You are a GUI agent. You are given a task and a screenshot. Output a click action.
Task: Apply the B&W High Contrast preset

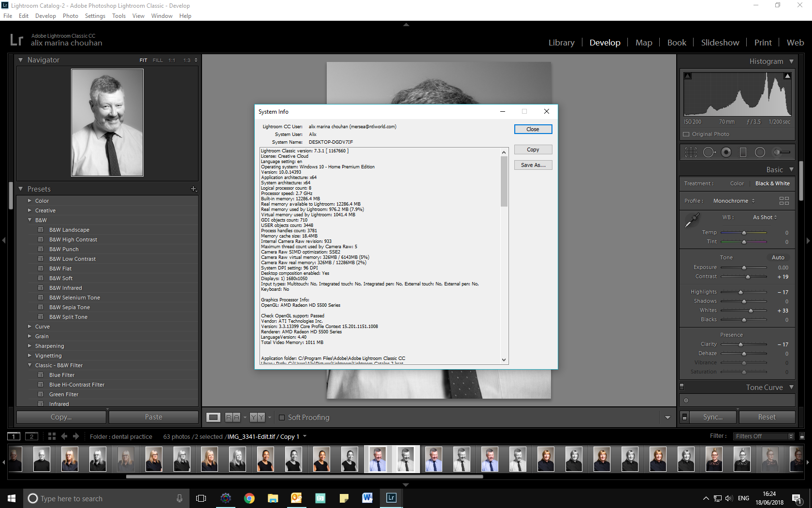[x=73, y=239]
